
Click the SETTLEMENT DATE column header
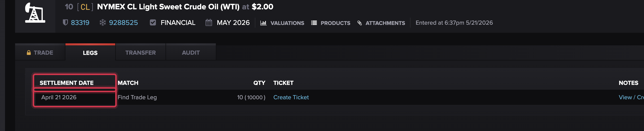(x=67, y=83)
